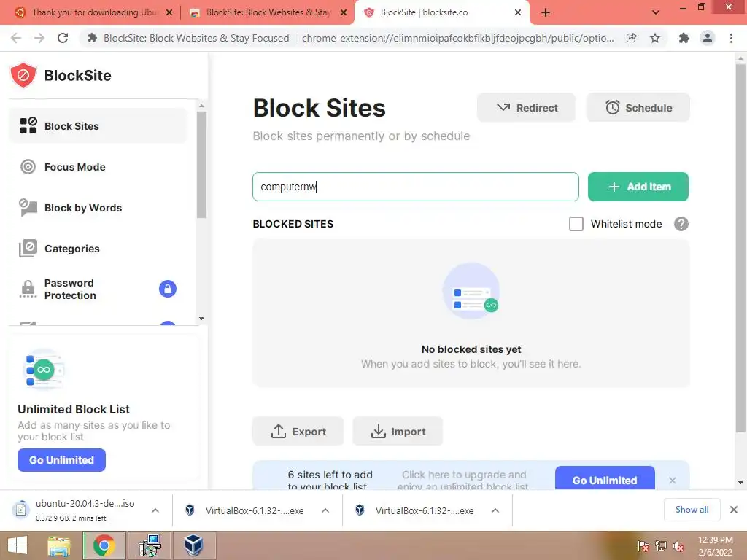Click the Password Protection lock badge
Image resolution: width=747 pixels, height=560 pixels.
[168, 289]
